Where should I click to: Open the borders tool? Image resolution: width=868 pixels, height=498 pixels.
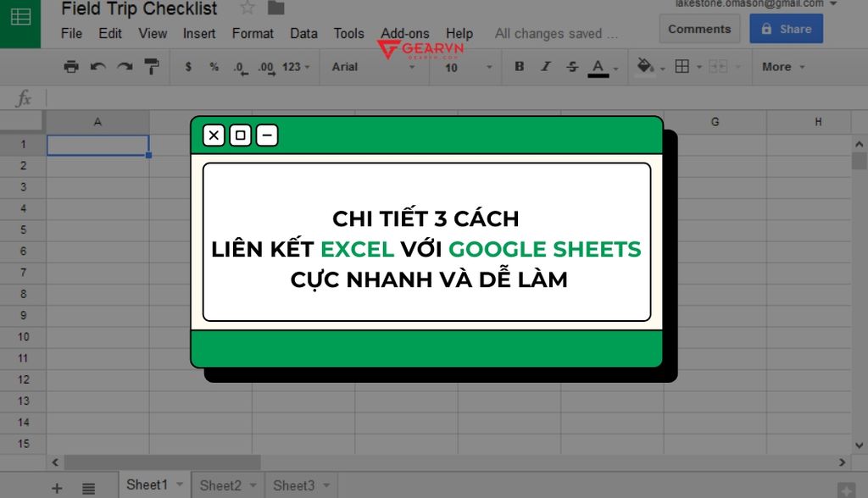point(683,66)
